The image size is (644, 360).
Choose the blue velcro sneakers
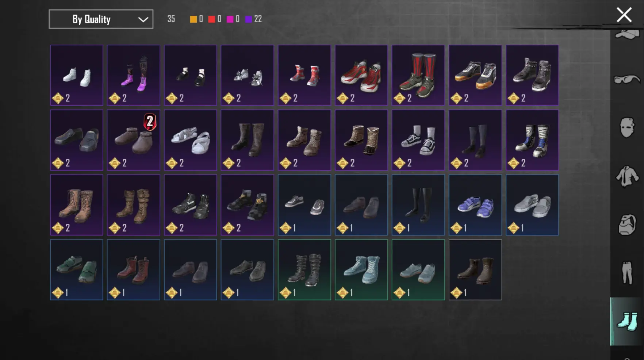[x=475, y=205]
